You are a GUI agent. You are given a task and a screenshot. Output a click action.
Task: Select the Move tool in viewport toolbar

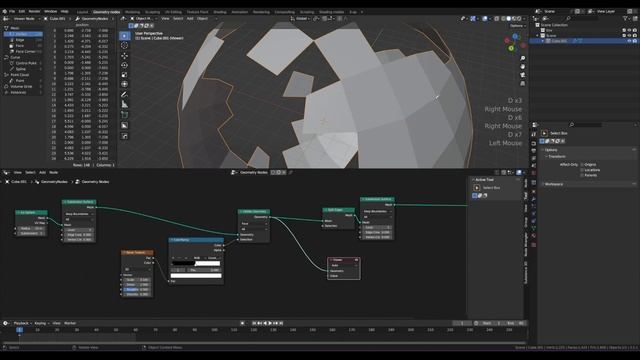[x=124, y=56]
